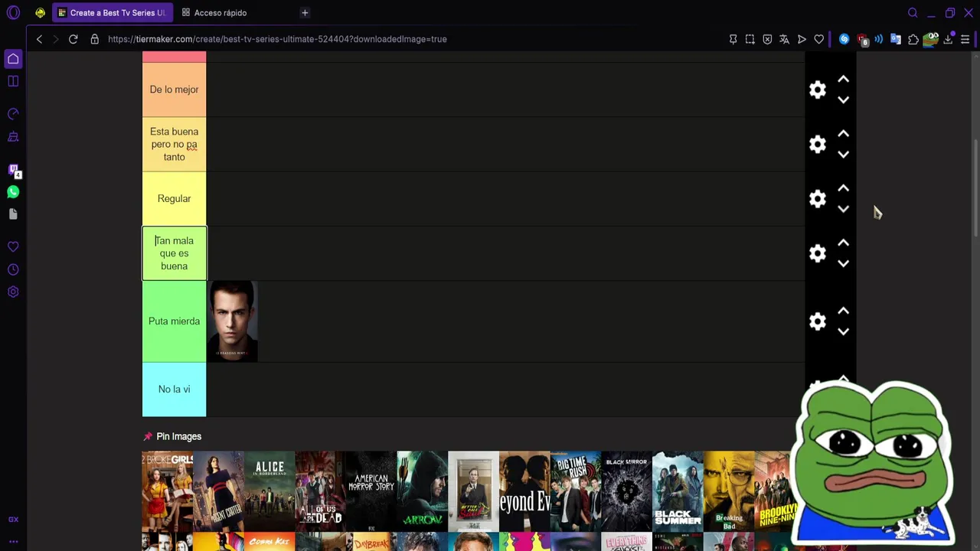This screenshot has height=551, width=980.
Task: Switch to Create a Best Tv Series tab
Action: [x=113, y=13]
